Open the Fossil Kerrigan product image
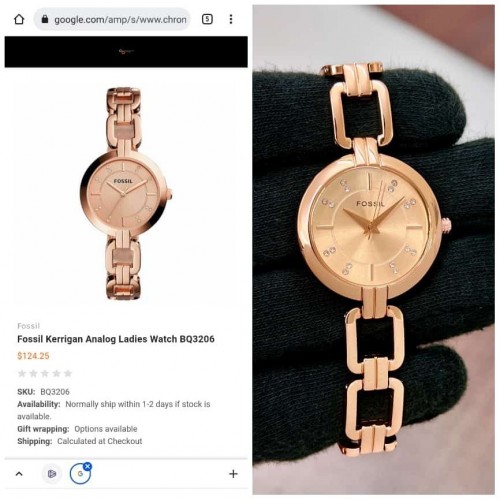Viewport: 500px width, 500px height. pos(126,193)
